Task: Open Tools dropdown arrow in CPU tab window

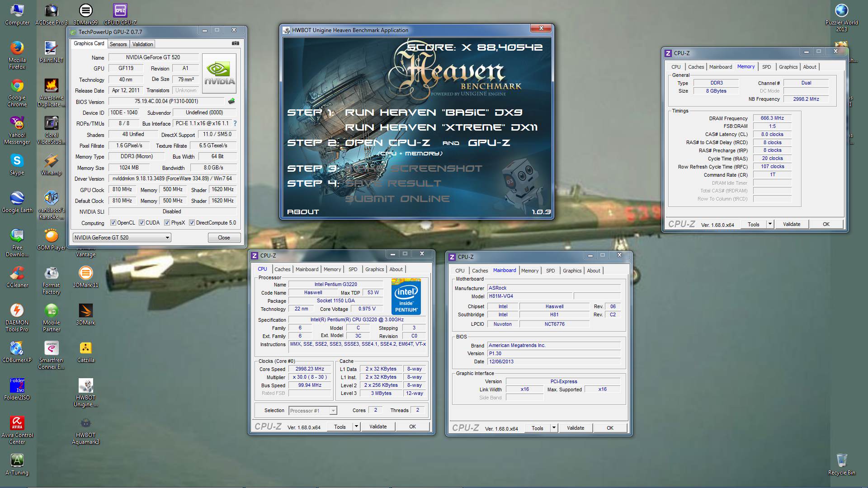Action: (356, 427)
